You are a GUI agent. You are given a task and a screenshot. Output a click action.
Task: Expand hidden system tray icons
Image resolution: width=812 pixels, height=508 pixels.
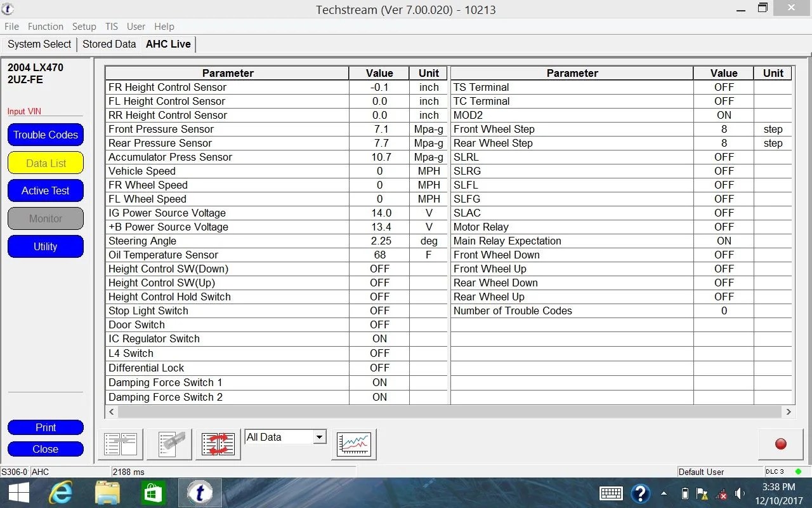[664, 493]
